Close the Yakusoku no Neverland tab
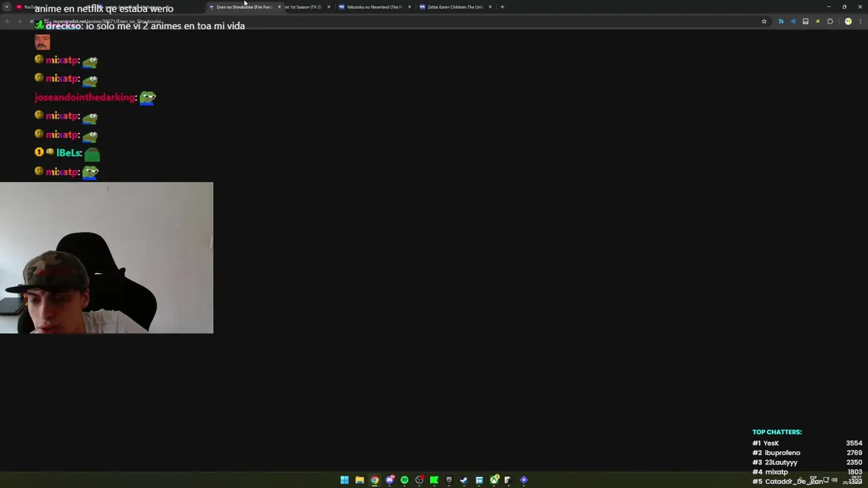This screenshot has height=488, width=868. 409,7
